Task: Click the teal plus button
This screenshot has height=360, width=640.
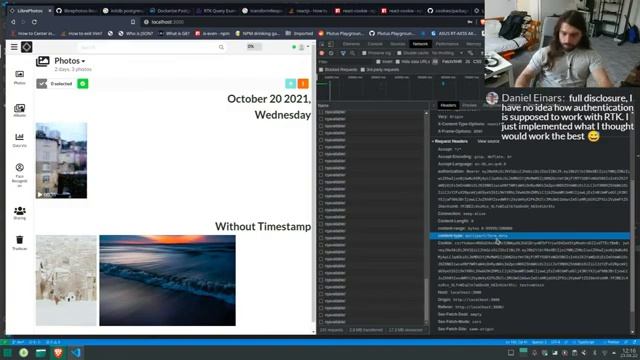Action: click(x=290, y=84)
